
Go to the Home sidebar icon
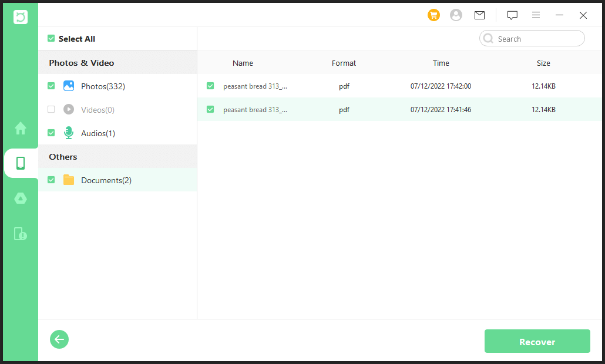(21, 127)
